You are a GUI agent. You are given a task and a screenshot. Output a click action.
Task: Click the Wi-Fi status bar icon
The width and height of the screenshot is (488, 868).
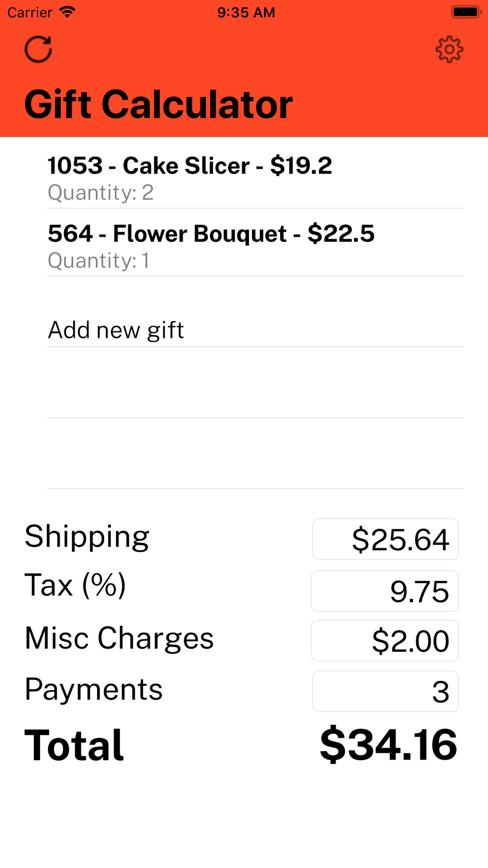pyautogui.click(x=67, y=12)
